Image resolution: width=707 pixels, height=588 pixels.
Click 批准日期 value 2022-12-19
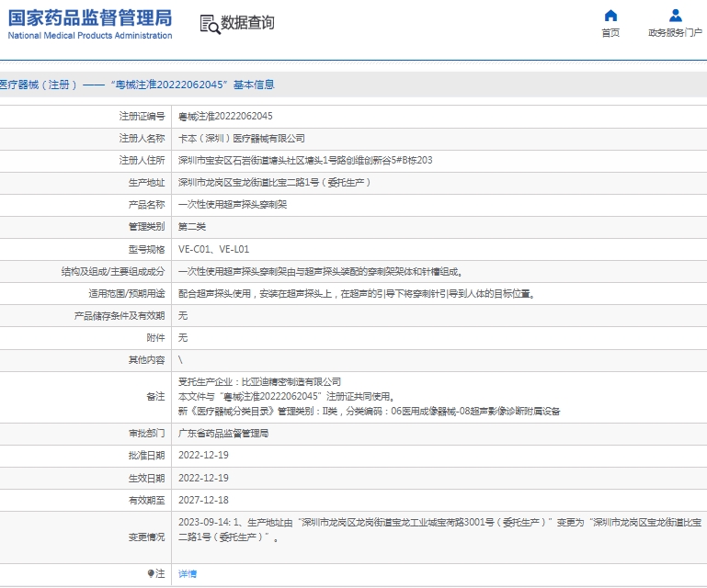203,455
